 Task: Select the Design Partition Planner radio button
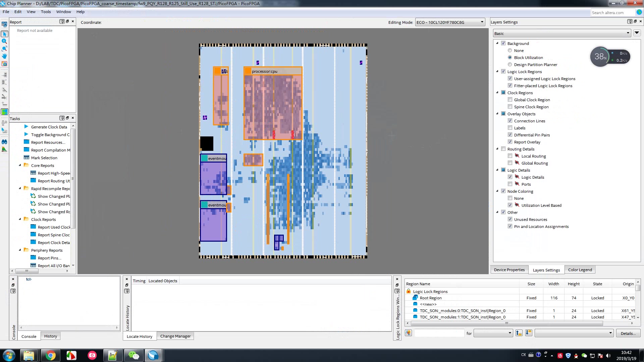click(510, 64)
